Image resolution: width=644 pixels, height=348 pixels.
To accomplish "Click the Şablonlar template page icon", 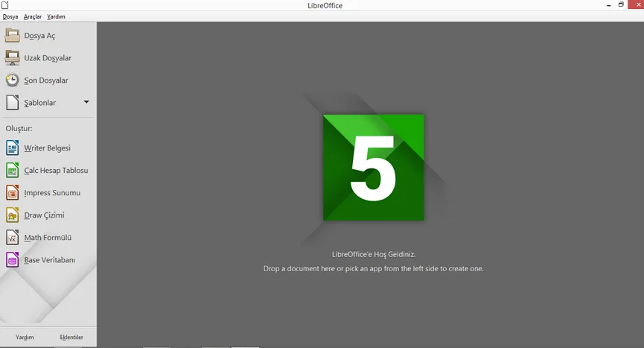I will (13, 102).
